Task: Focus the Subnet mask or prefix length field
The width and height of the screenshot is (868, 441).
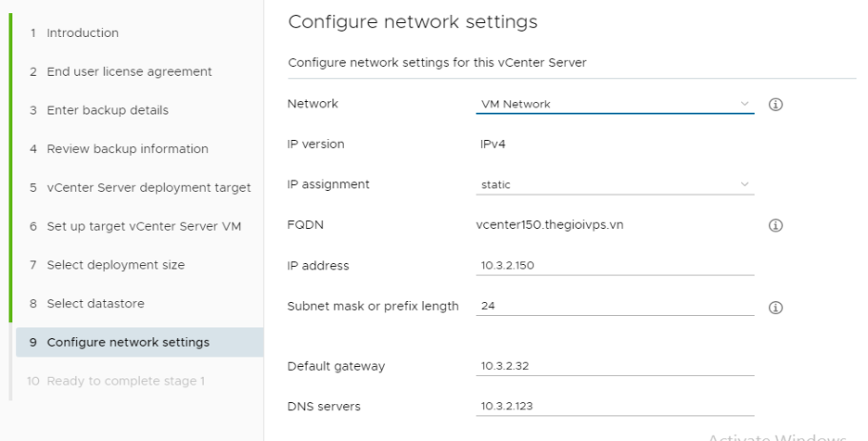Action: [614, 306]
